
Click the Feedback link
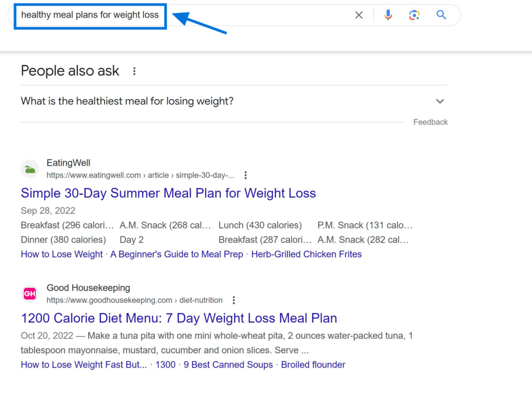[430, 122]
